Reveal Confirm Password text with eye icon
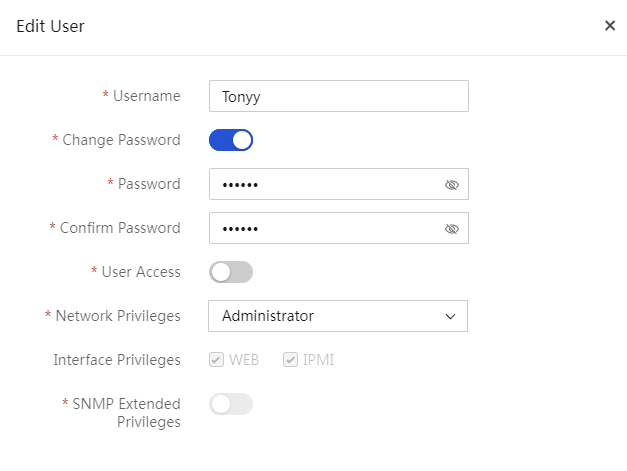 coord(451,229)
